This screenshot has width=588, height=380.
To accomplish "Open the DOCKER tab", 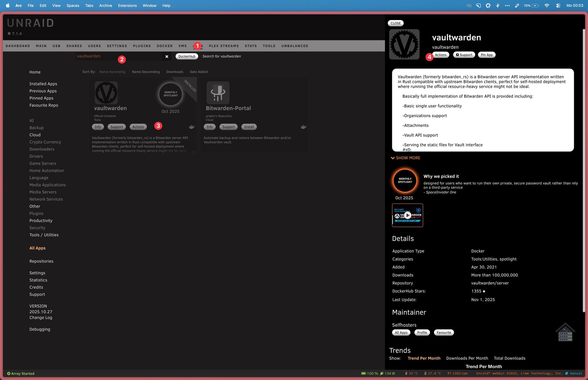I will (164, 46).
